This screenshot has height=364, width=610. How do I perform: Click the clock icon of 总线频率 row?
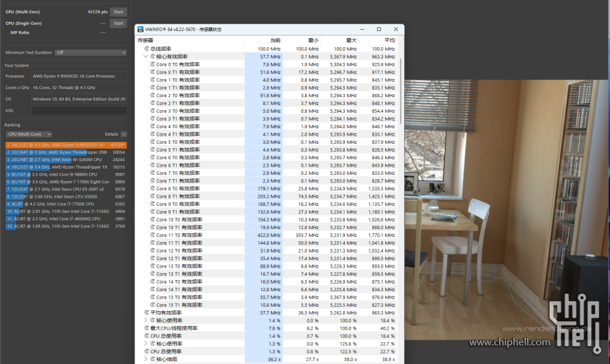click(147, 49)
